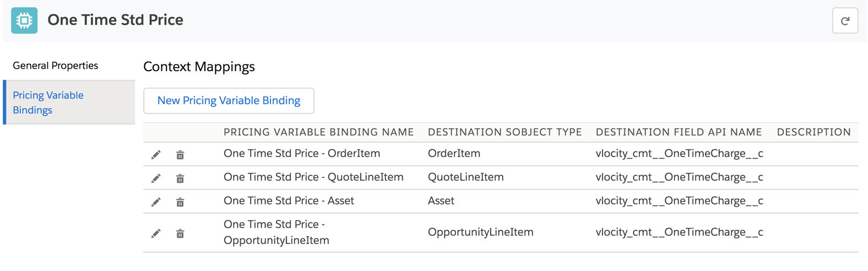The height and width of the screenshot is (271, 868).
Task: Click New Pricing Variable Binding button
Action: [229, 101]
